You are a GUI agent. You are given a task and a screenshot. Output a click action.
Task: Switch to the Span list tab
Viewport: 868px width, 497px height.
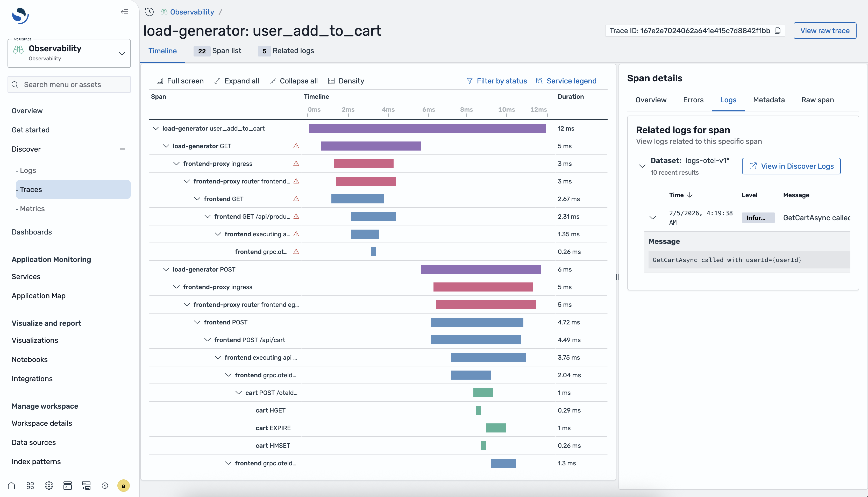click(227, 51)
